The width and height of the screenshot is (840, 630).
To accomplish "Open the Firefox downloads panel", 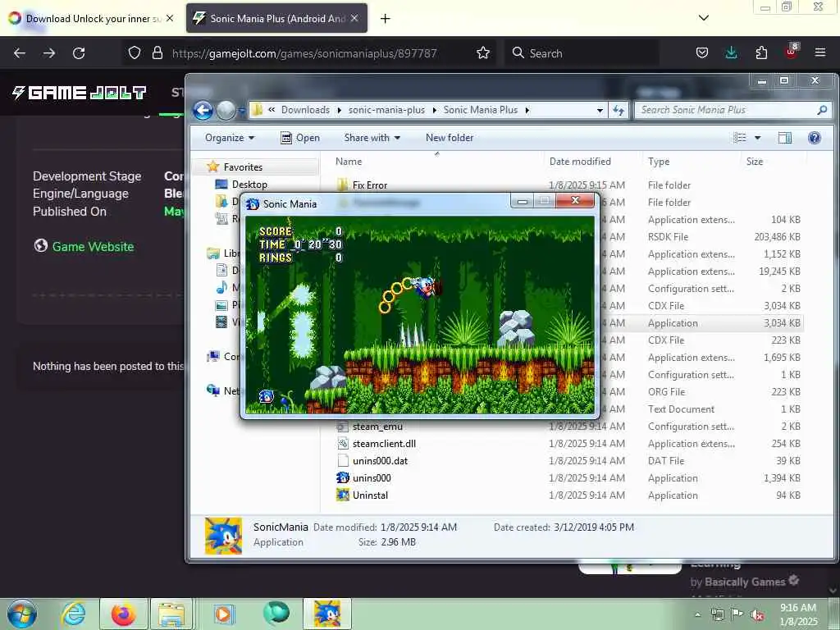I will tap(731, 53).
